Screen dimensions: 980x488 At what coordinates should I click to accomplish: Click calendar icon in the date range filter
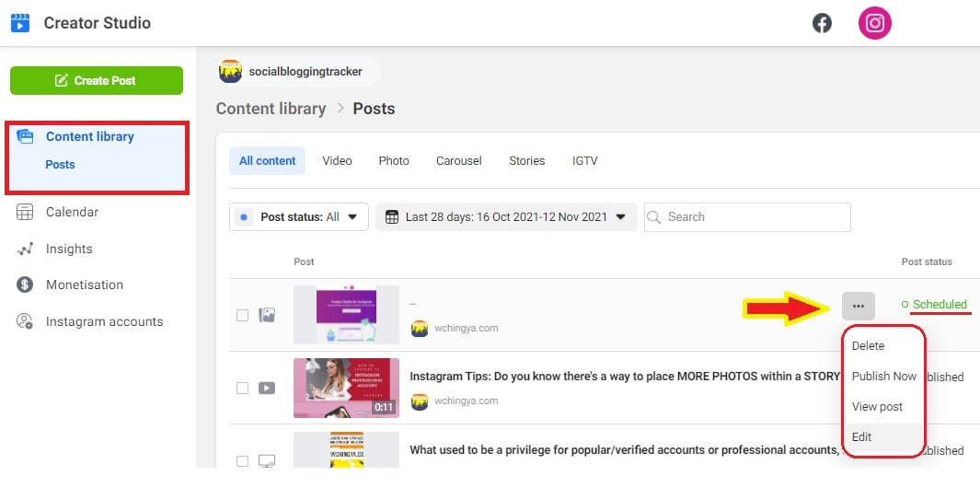click(x=392, y=217)
